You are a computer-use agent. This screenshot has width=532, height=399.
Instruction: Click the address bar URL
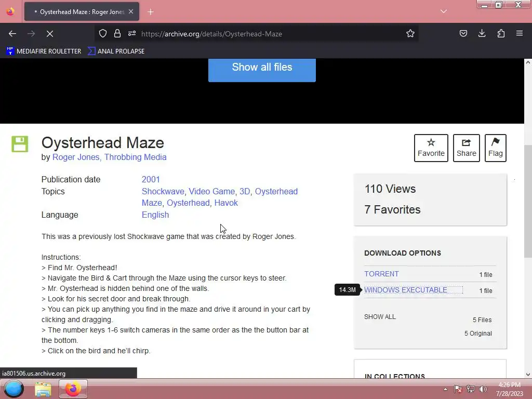coord(212,34)
